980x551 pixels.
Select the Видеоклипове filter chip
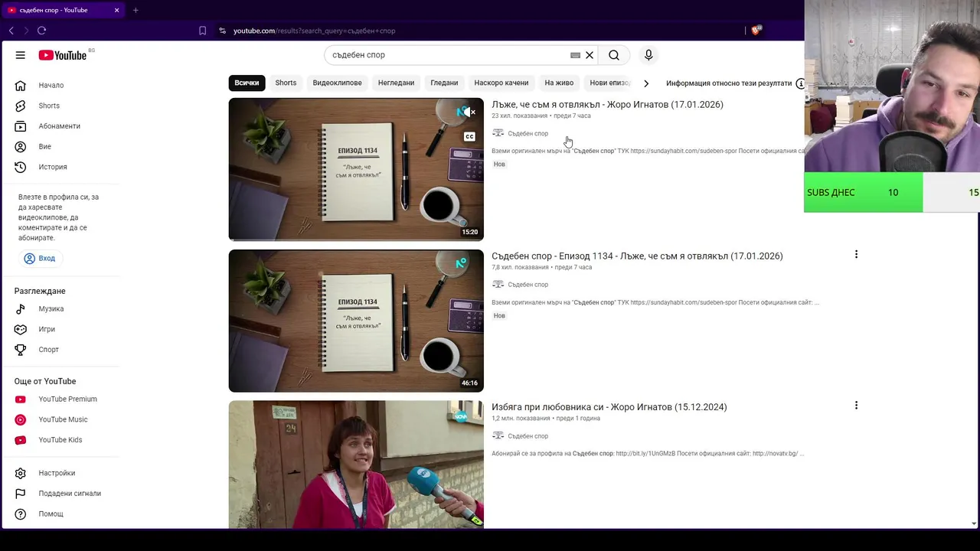pyautogui.click(x=337, y=83)
